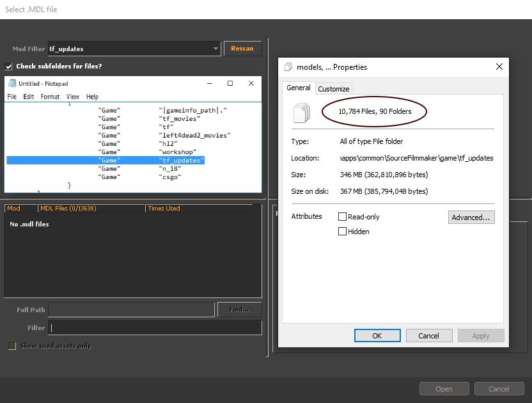Close the Untitled Notepad window
This screenshot has height=403, width=532.
pyautogui.click(x=251, y=84)
